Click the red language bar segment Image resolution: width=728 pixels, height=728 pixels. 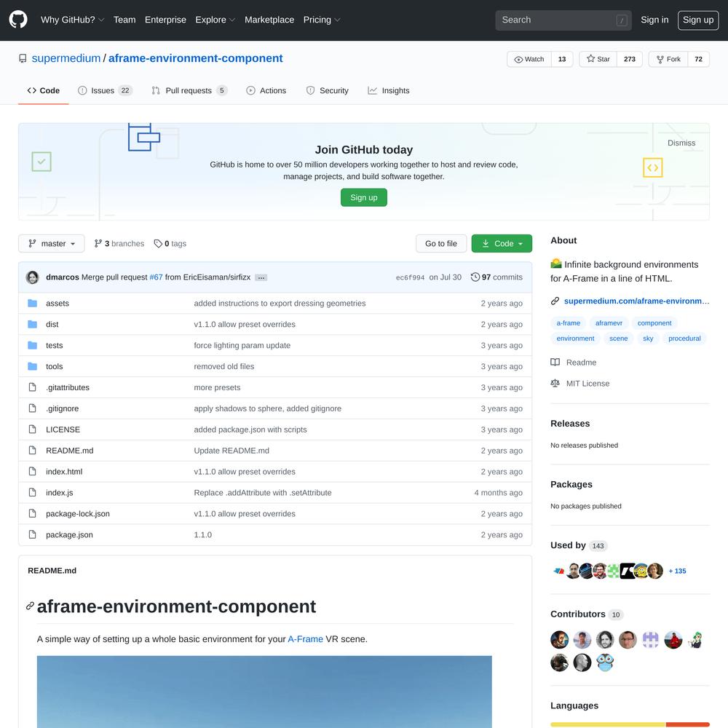pyautogui.click(x=688, y=724)
